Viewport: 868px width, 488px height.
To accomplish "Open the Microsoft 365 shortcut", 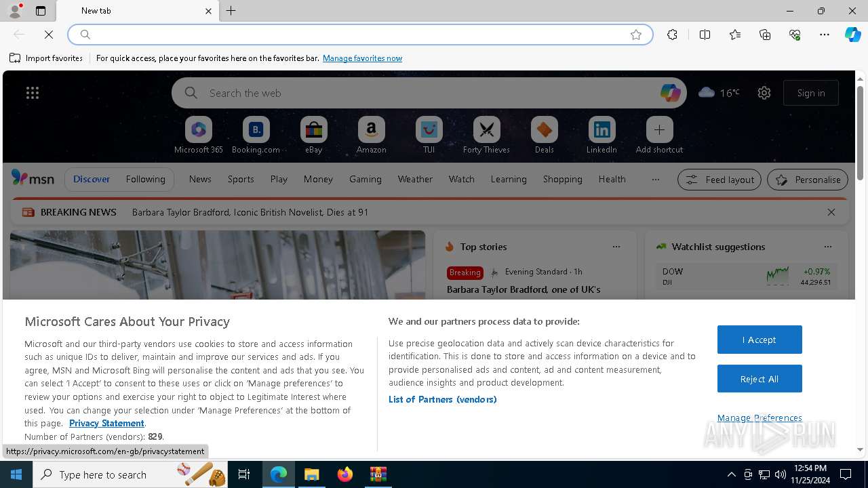I will pos(199,136).
